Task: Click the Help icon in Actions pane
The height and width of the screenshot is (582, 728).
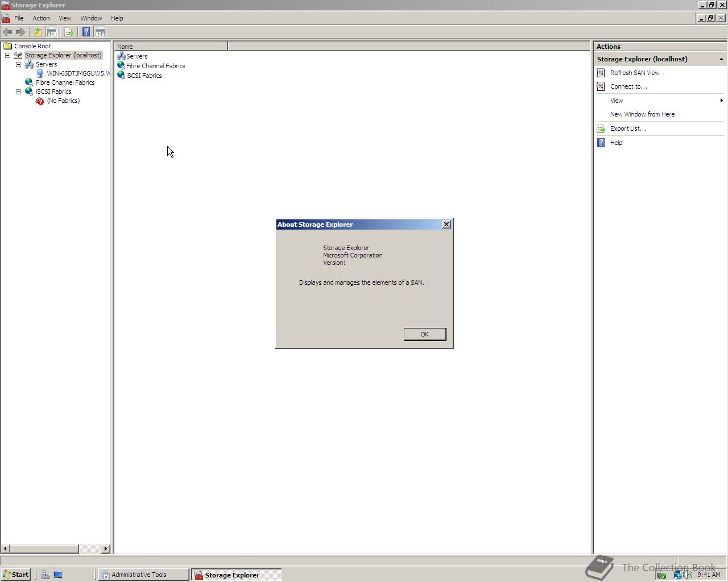Action: (601, 143)
